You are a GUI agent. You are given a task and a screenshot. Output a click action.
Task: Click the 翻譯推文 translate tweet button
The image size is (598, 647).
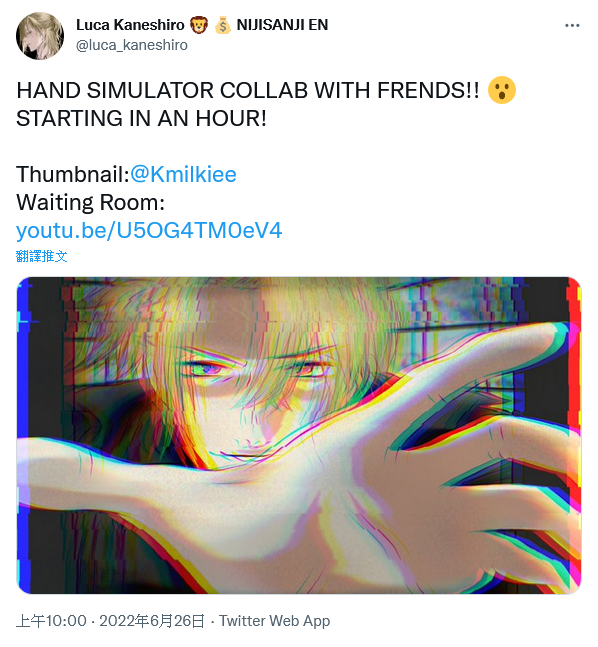click(x=42, y=256)
